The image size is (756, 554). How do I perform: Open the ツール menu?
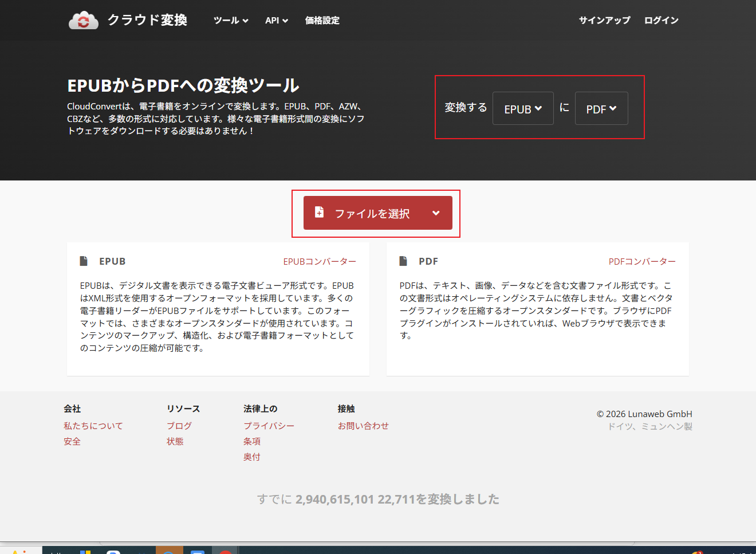coord(231,20)
